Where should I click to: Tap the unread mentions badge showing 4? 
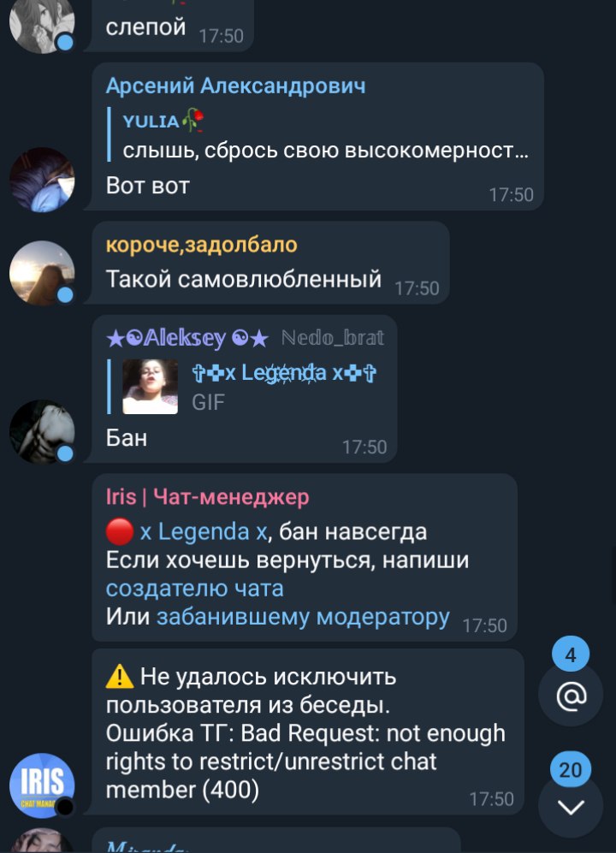tap(571, 654)
